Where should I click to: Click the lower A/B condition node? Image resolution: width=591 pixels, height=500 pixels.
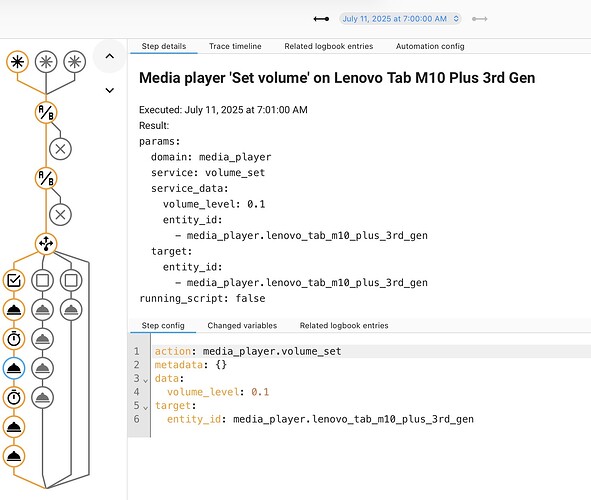46,178
